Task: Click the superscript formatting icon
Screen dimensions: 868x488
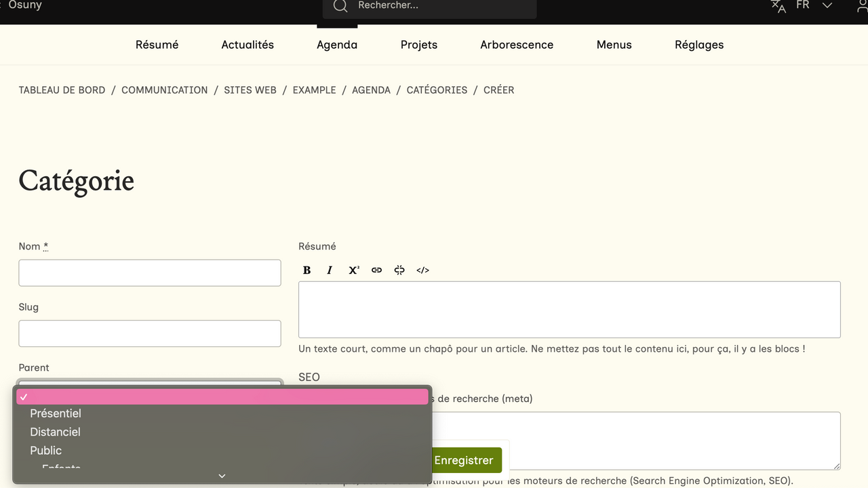Action: [x=353, y=270]
